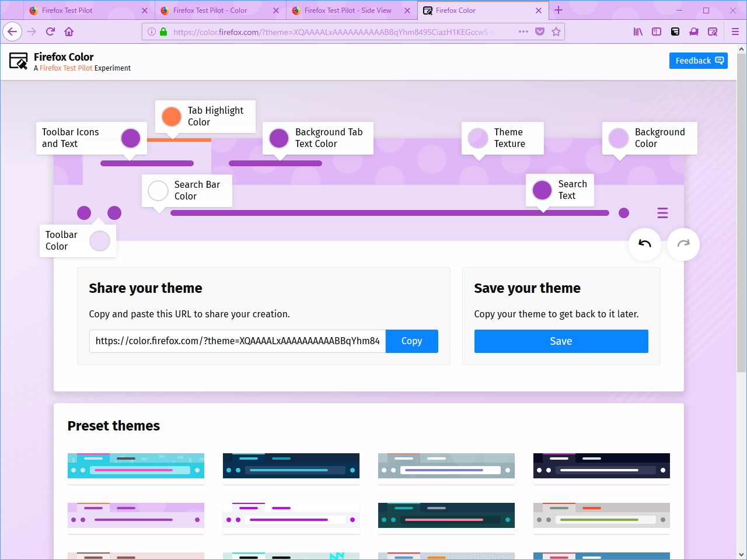Select the orange Tab Highlight Color swatch
Viewport: 747px width, 560px height.
click(170, 116)
